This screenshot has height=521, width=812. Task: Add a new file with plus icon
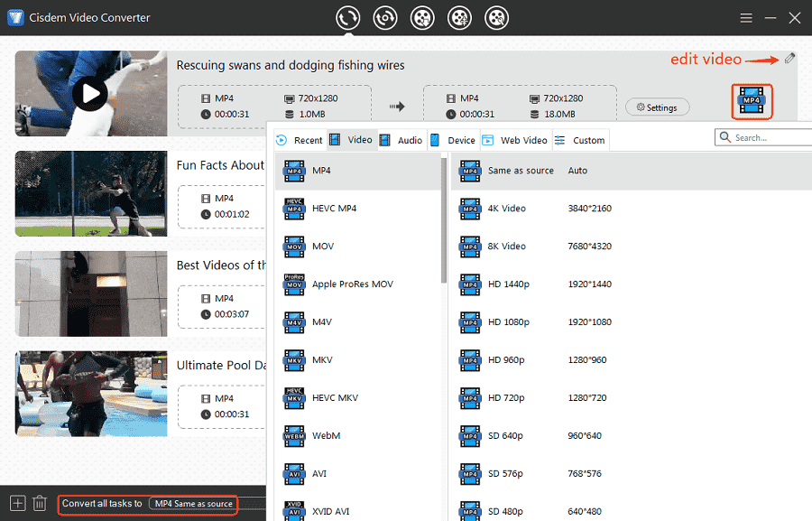[18, 503]
